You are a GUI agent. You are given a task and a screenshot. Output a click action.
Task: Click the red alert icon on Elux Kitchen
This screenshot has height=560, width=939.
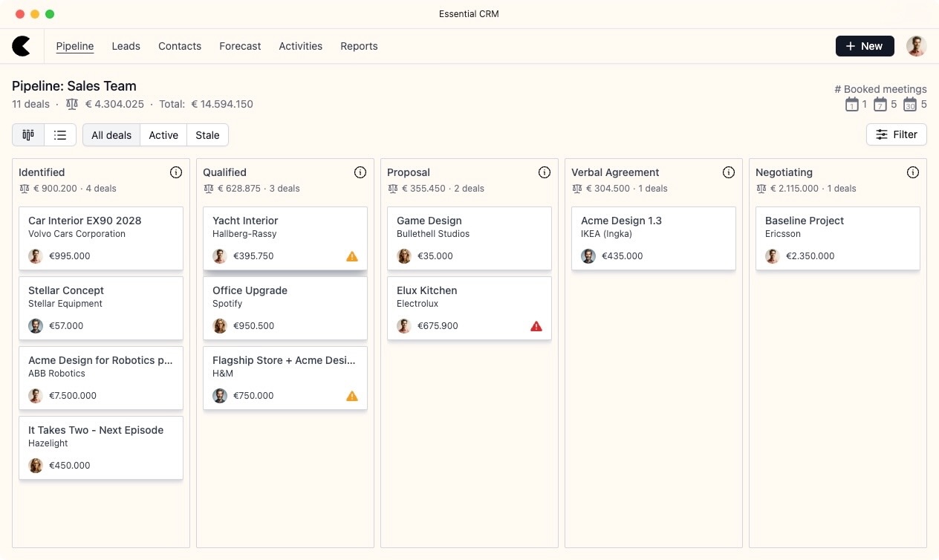point(536,326)
